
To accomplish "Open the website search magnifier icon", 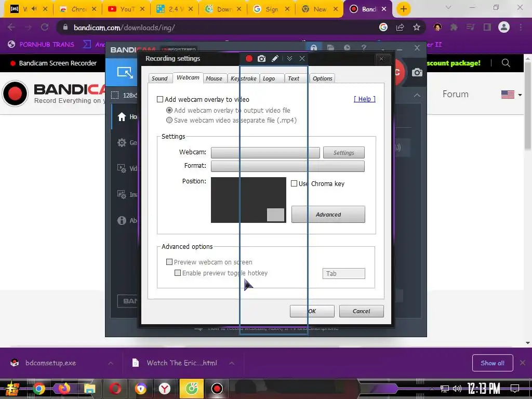I will pyautogui.click(x=506, y=63).
